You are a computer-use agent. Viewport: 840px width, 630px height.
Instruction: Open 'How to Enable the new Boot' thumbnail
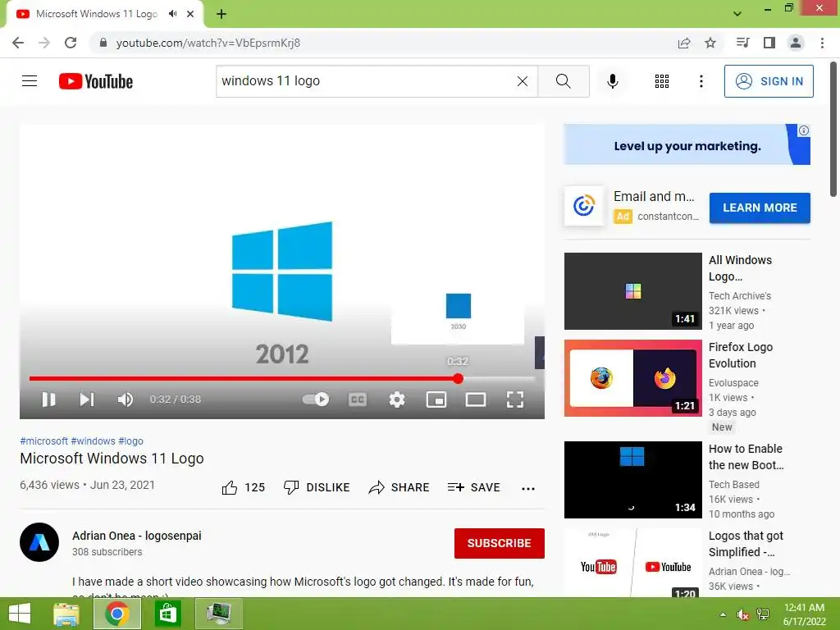click(632, 479)
